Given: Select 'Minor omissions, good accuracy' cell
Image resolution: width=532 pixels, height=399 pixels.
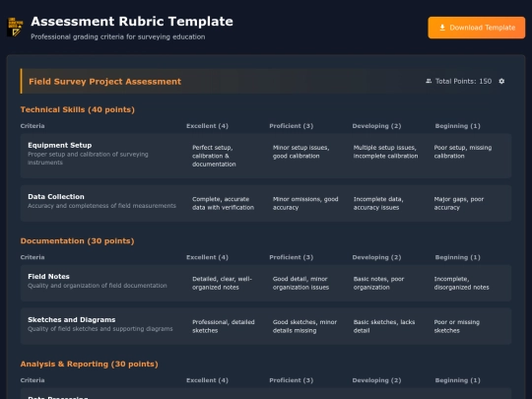Looking at the screenshot, I should click(305, 203).
